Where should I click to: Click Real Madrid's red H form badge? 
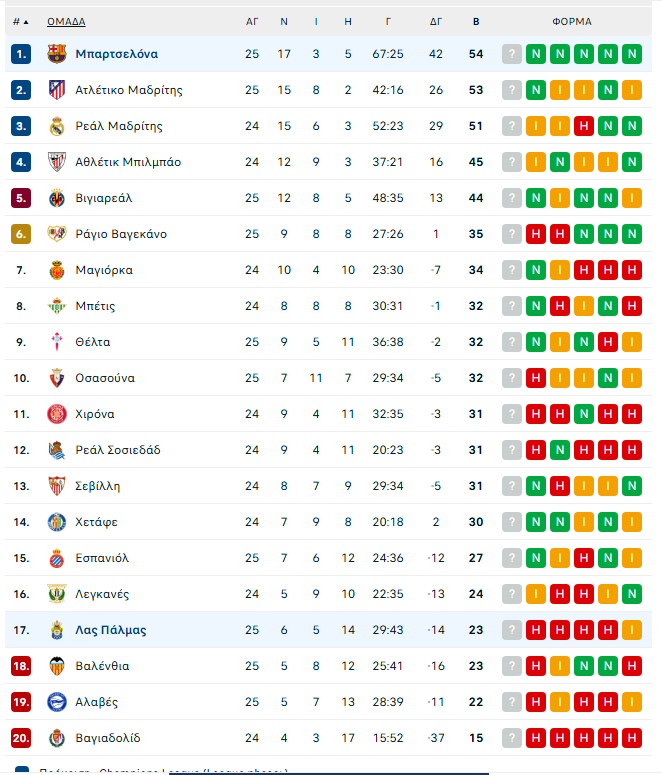tap(584, 126)
